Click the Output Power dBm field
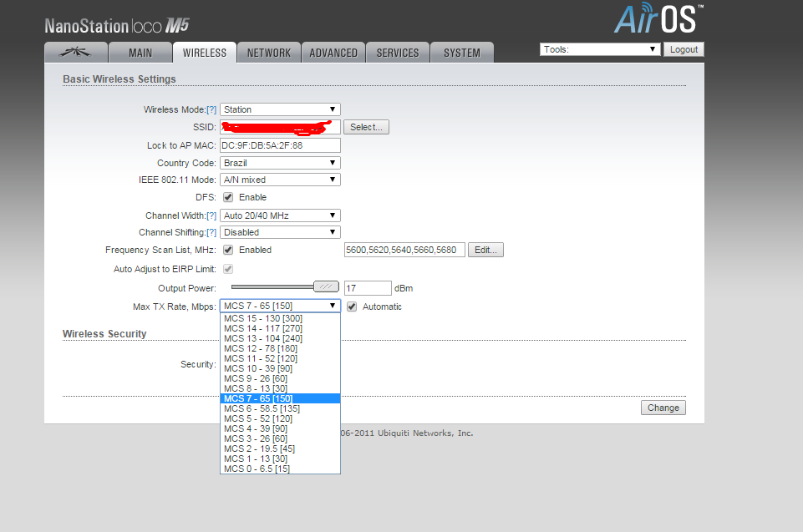 (x=368, y=288)
